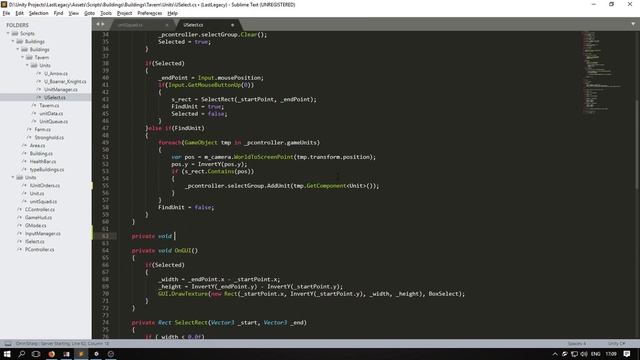The height and width of the screenshot is (360, 640).
Task: Open the Selection menu
Action: pos(38,13)
